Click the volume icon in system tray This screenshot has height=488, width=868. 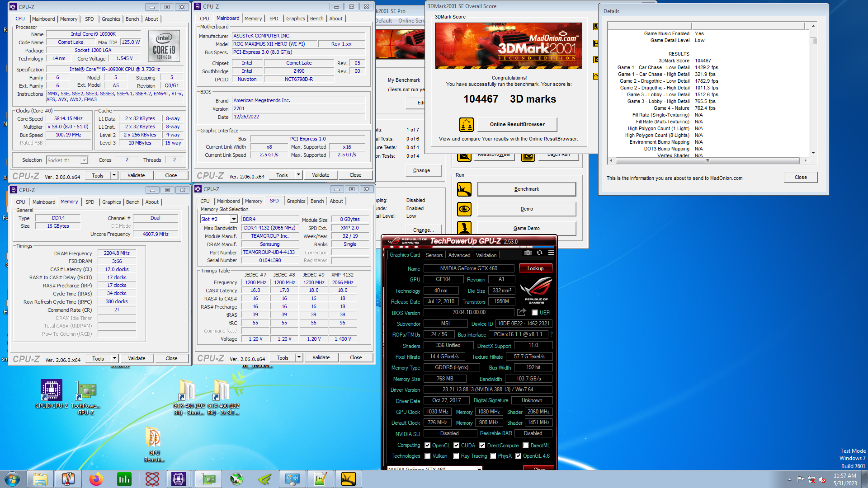(x=822, y=479)
